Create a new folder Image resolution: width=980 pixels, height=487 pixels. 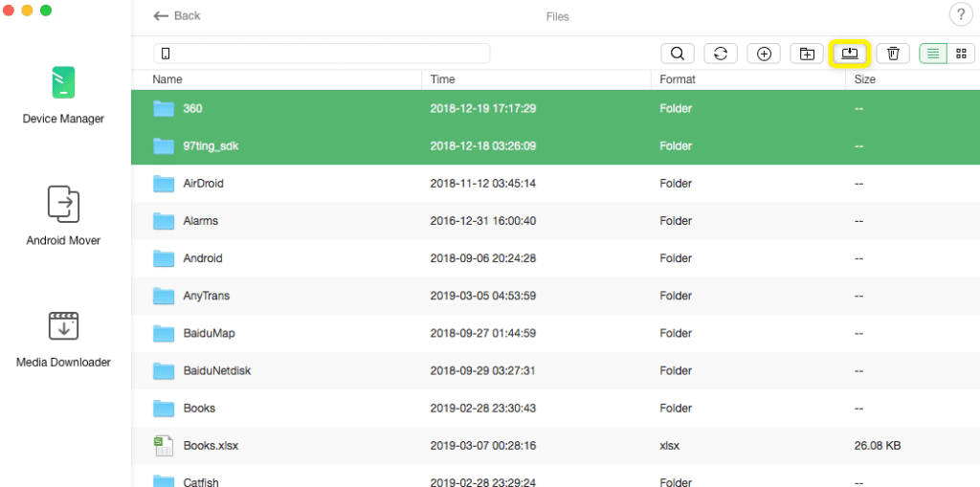(807, 54)
